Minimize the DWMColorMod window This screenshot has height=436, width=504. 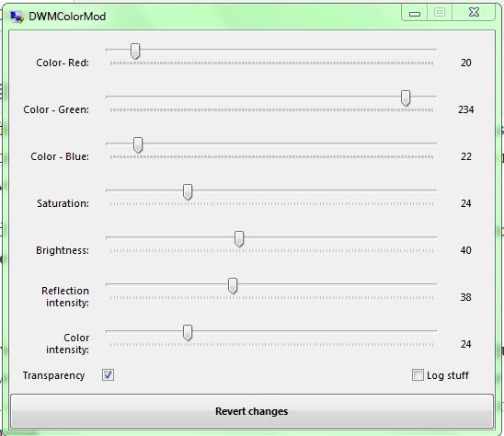pos(415,13)
